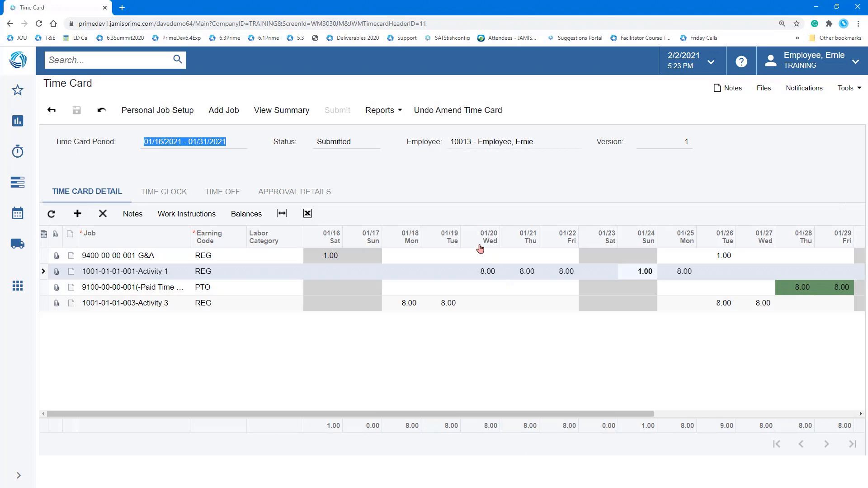Expand the Activity 1 row arrow
The width and height of the screenshot is (868, 488).
(x=43, y=271)
